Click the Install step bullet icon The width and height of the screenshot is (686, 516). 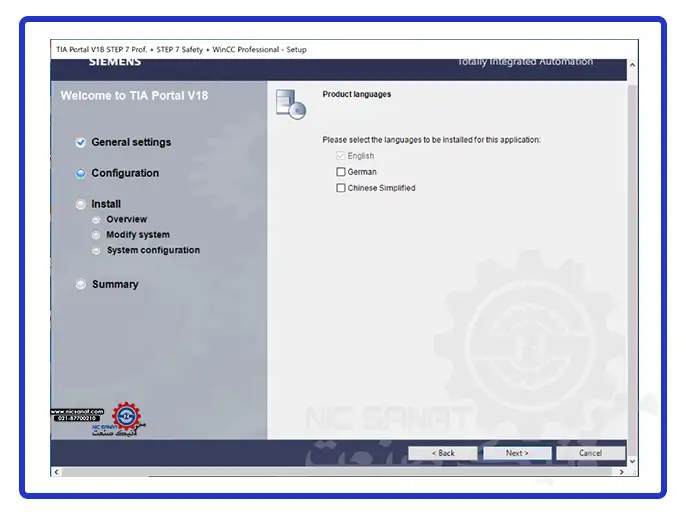[80, 204]
